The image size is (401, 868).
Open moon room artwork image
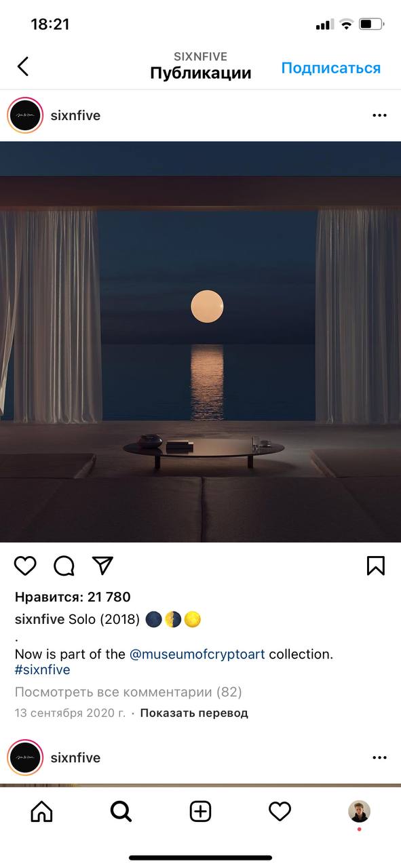pyautogui.click(x=200, y=342)
